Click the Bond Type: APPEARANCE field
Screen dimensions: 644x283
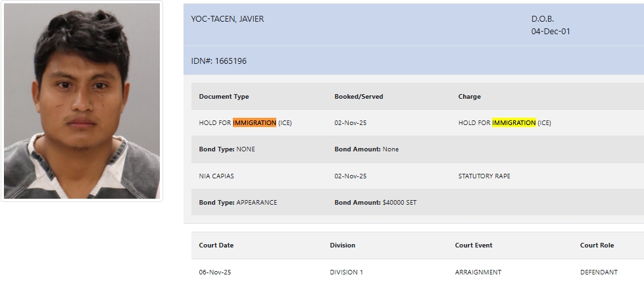237,203
